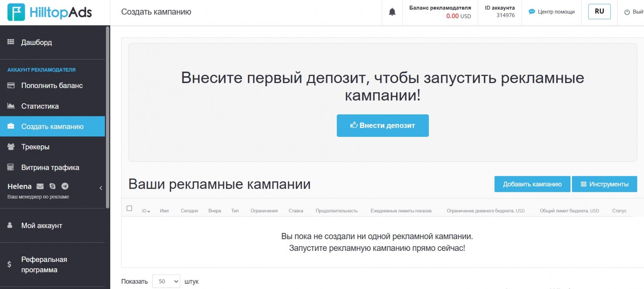This screenshot has width=644, height=289.
Task: Click Общий лимит бюджета, USD header
Action: pyautogui.click(x=569, y=211)
